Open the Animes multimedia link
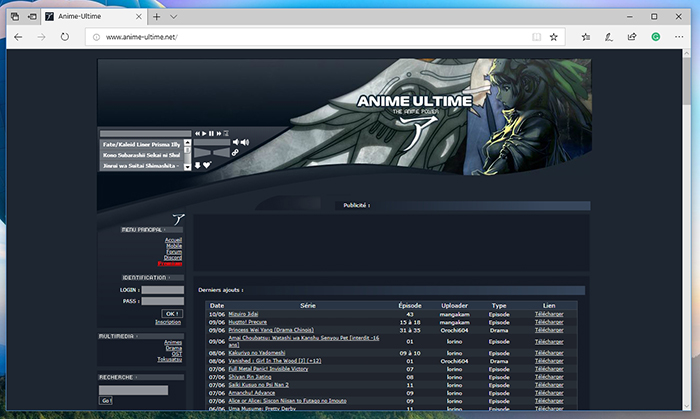 173,342
